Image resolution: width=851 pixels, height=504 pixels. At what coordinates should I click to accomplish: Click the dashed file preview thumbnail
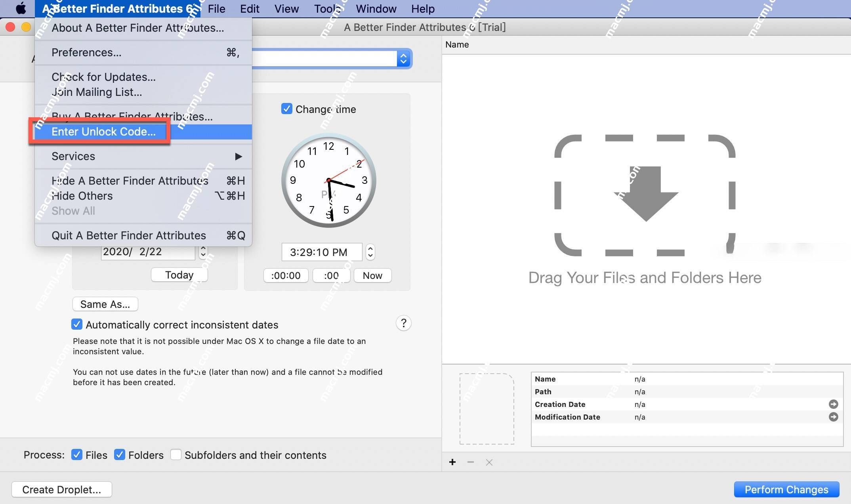tap(487, 409)
